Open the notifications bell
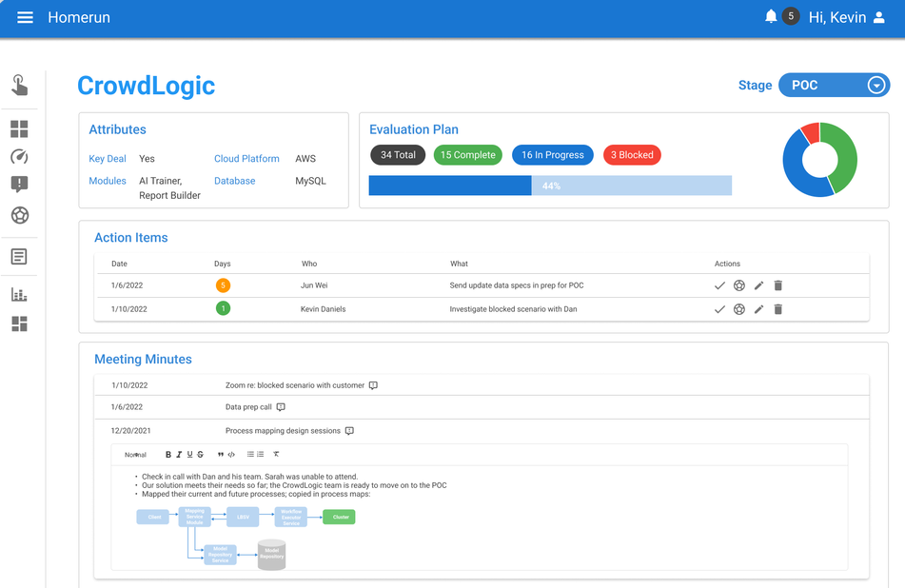The height and width of the screenshot is (588, 905). click(x=771, y=16)
